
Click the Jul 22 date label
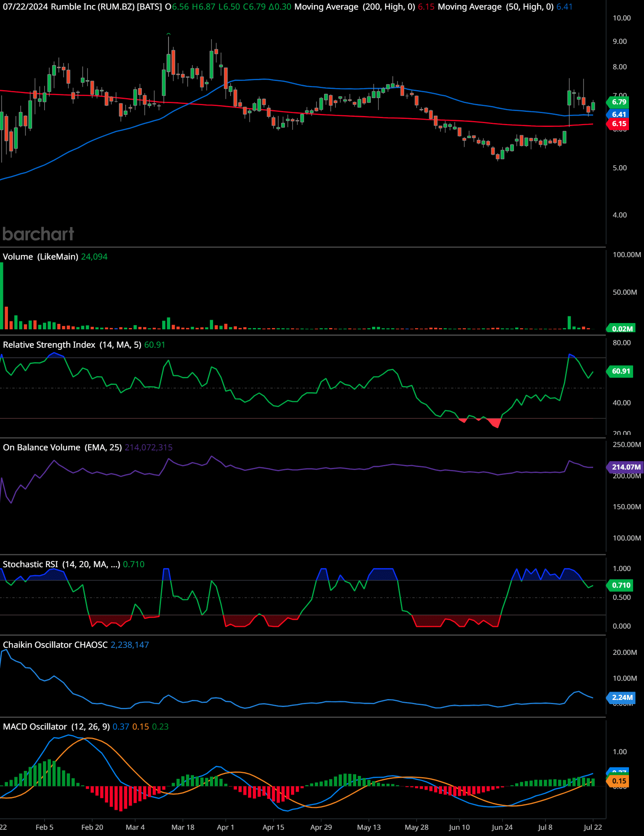(x=593, y=827)
